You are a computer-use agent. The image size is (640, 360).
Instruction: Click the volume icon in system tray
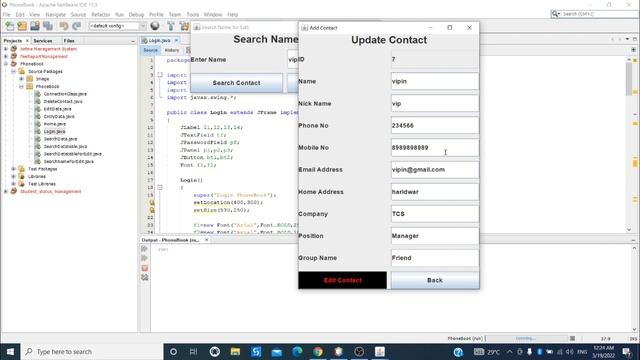[570, 352]
